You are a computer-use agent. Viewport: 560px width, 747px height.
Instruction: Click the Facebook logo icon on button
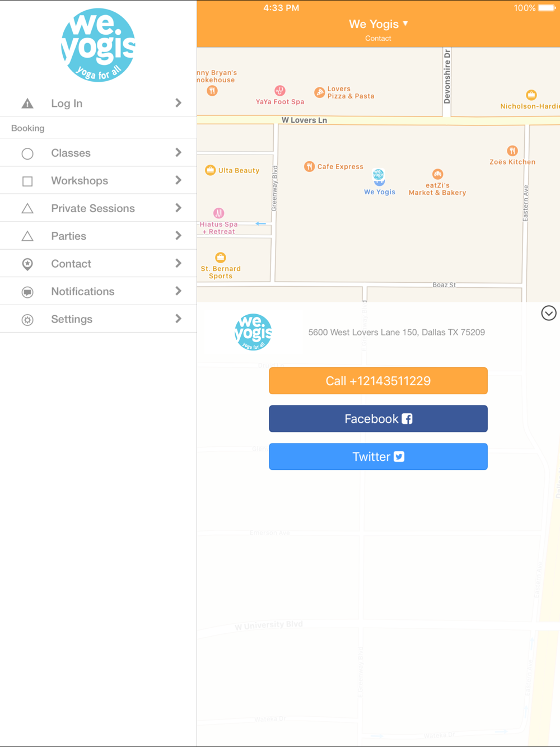pos(407,419)
